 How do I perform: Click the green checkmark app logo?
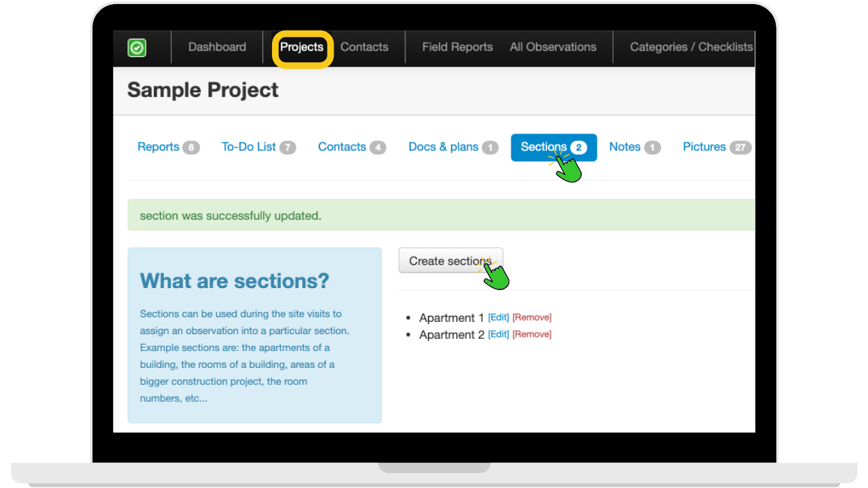(137, 47)
